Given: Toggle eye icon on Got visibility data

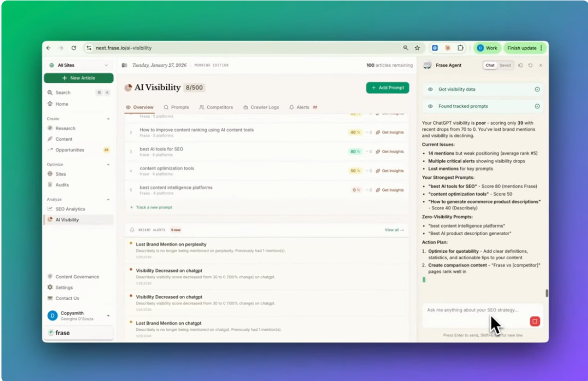Looking at the screenshot, I should [431, 90].
